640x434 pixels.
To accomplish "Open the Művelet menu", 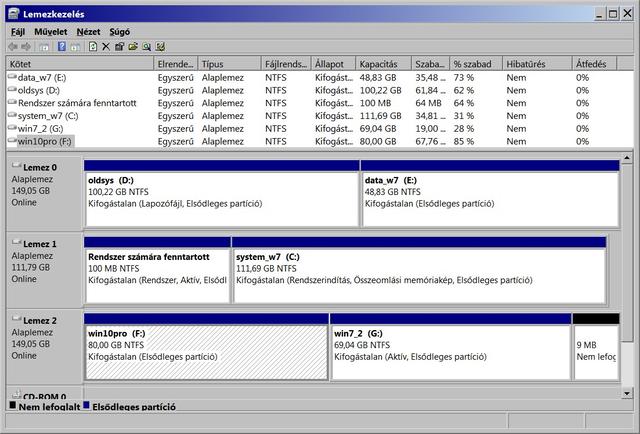I will tap(50, 32).
